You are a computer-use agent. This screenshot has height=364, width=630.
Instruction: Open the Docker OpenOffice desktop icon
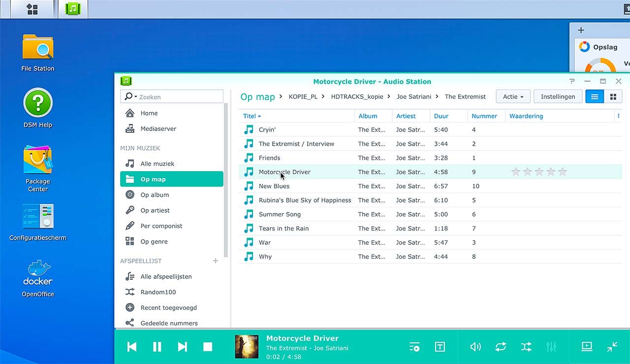point(38,278)
